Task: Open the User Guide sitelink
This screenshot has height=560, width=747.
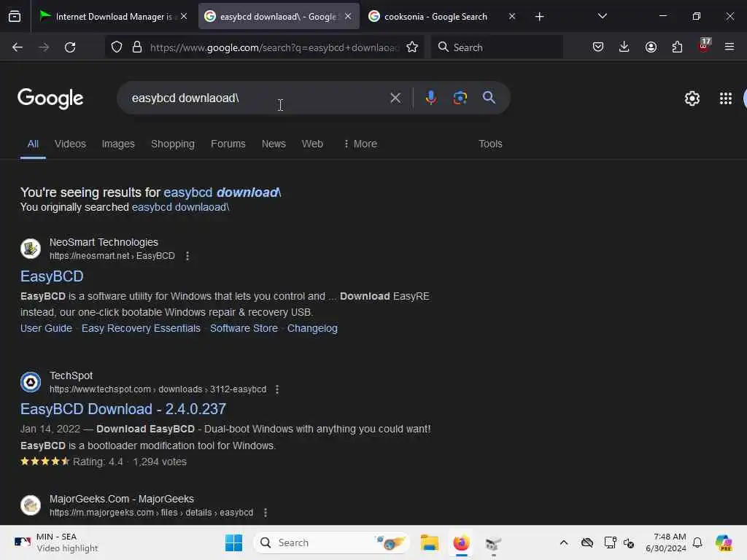Action: [x=46, y=328]
